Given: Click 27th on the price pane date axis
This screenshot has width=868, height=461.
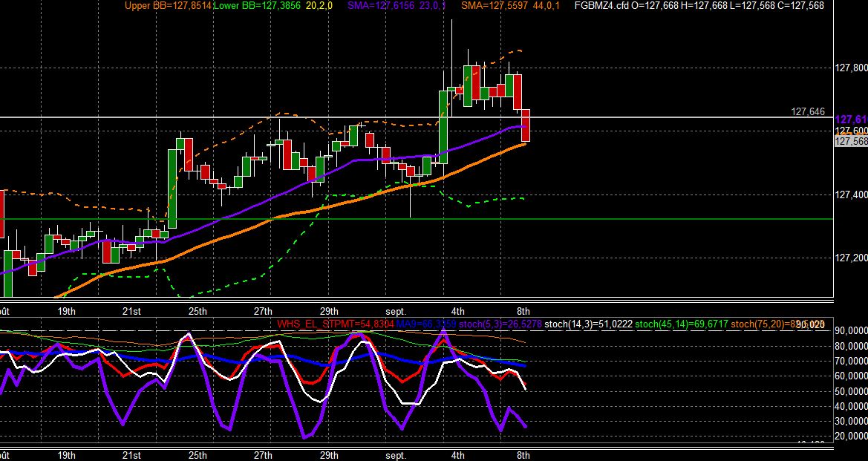Looking at the screenshot, I should pyautogui.click(x=263, y=311).
